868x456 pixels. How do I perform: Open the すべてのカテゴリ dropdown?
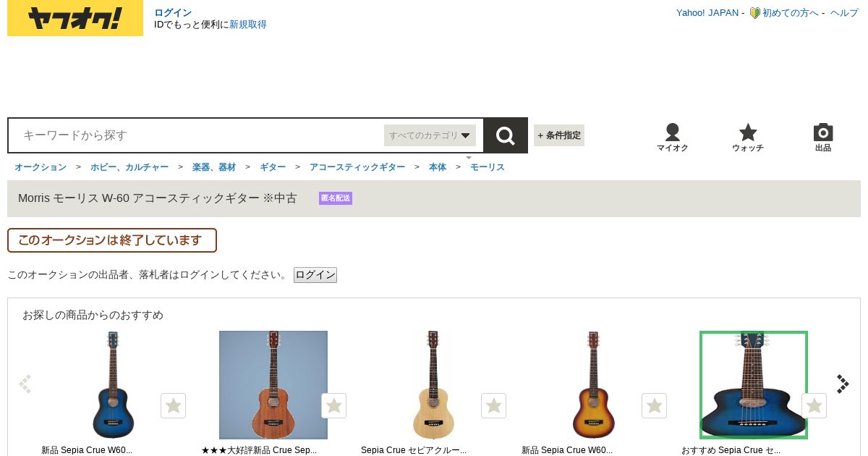pos(430,135)
